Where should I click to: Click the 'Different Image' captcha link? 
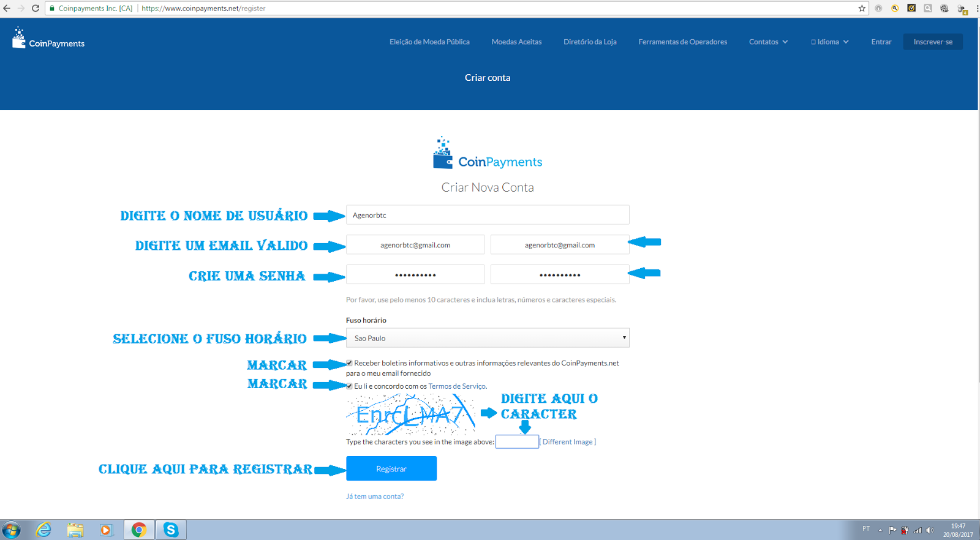pos(568,441)
